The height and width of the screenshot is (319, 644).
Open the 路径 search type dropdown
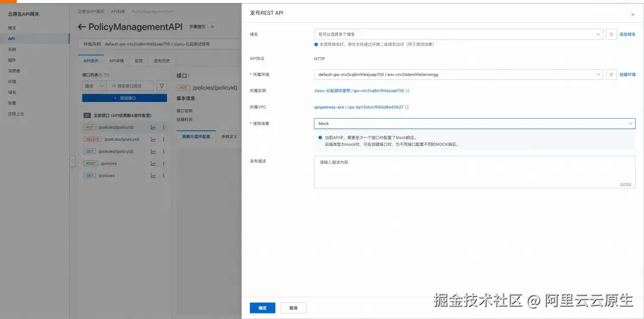[94, 86]
